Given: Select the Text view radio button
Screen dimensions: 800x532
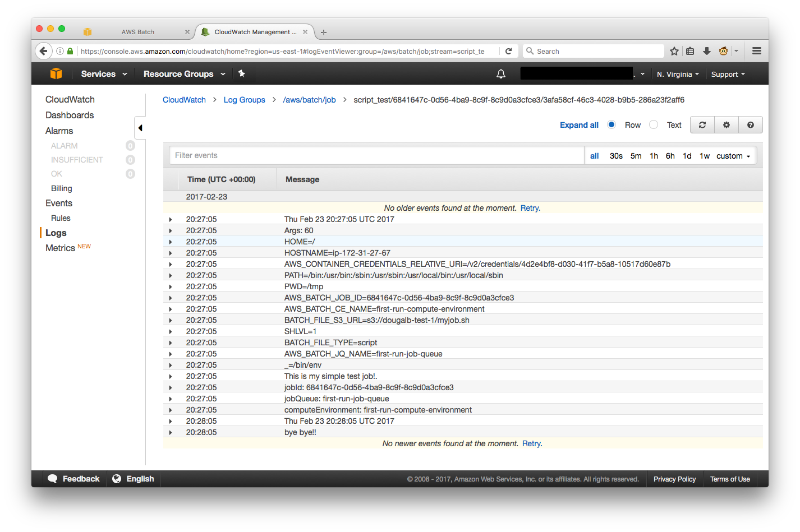Looking at the screenshot, I should [654, 124].
